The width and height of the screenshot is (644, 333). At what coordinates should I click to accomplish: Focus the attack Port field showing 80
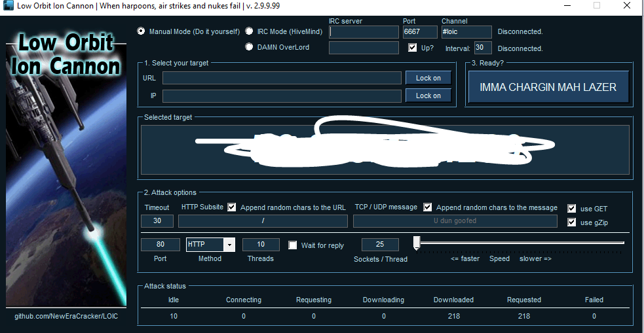160,245
